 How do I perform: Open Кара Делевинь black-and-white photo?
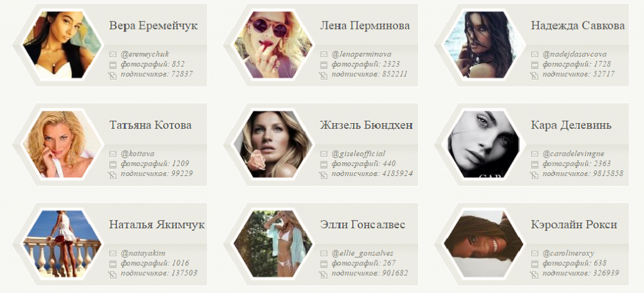point(484,145)
